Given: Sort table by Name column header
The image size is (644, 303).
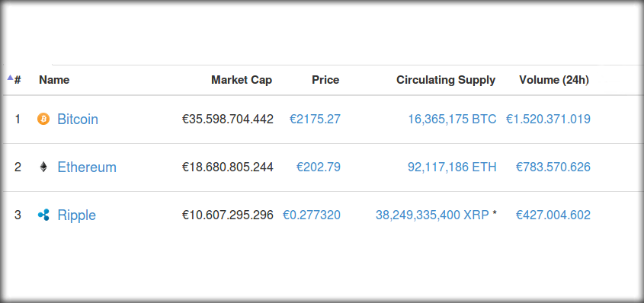Looking at the screenshot, I should pos(54,80).
